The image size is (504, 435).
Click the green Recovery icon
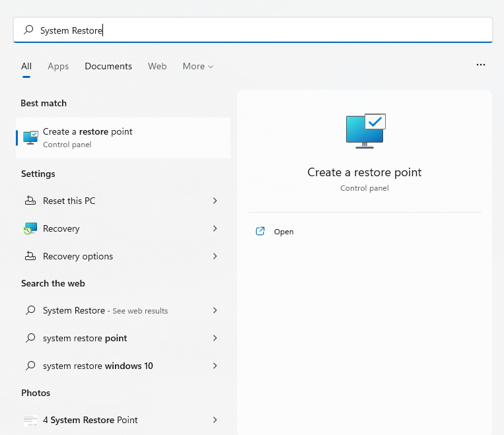(30, 228)
